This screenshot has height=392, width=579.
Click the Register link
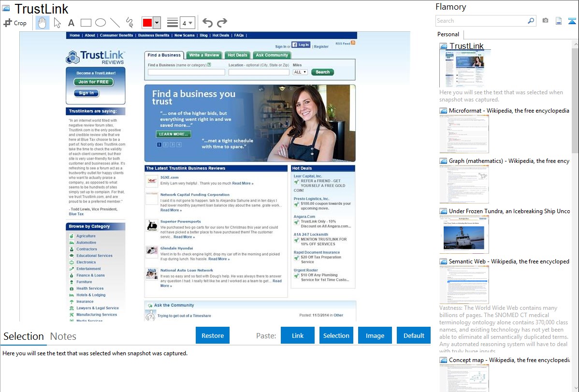click(321, 46)
